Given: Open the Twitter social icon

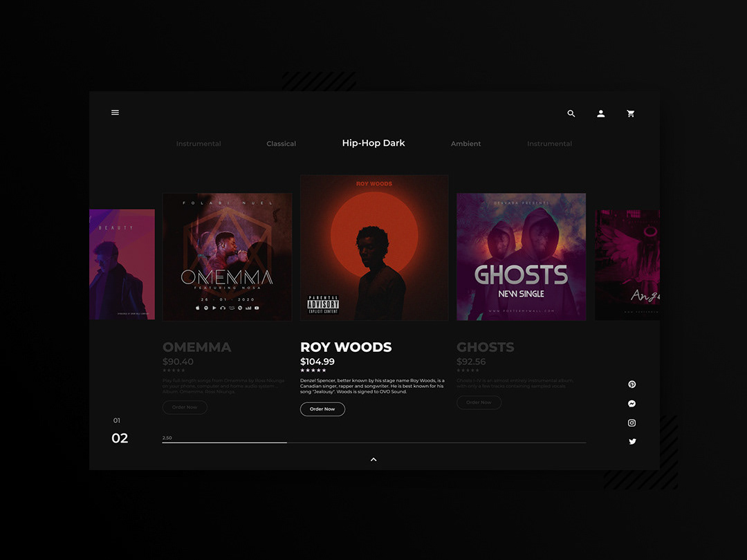Looking at the screenshot, I should [632, 441].
